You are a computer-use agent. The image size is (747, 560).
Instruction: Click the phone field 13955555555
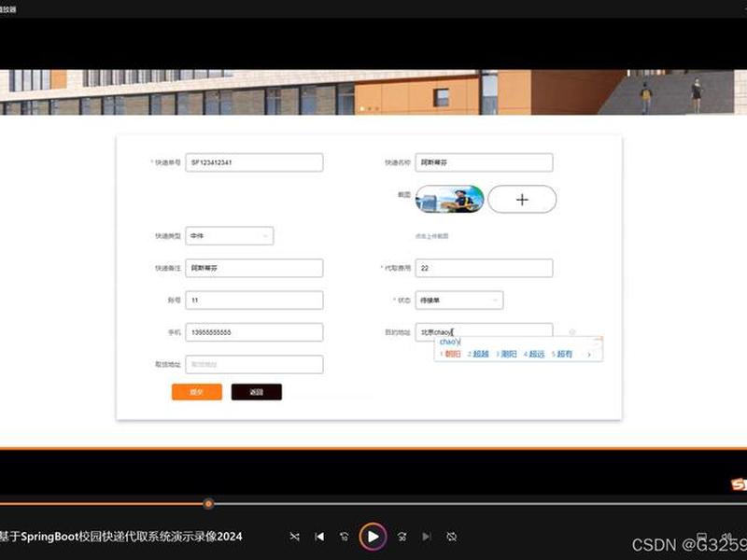[x=254, y=332]
